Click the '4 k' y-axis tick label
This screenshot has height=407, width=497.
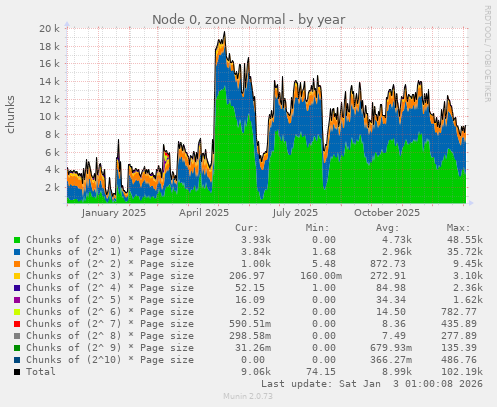[52, 170]
